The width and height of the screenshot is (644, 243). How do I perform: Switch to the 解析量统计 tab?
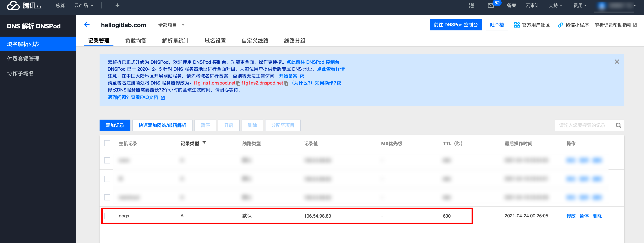coord(175,41)
